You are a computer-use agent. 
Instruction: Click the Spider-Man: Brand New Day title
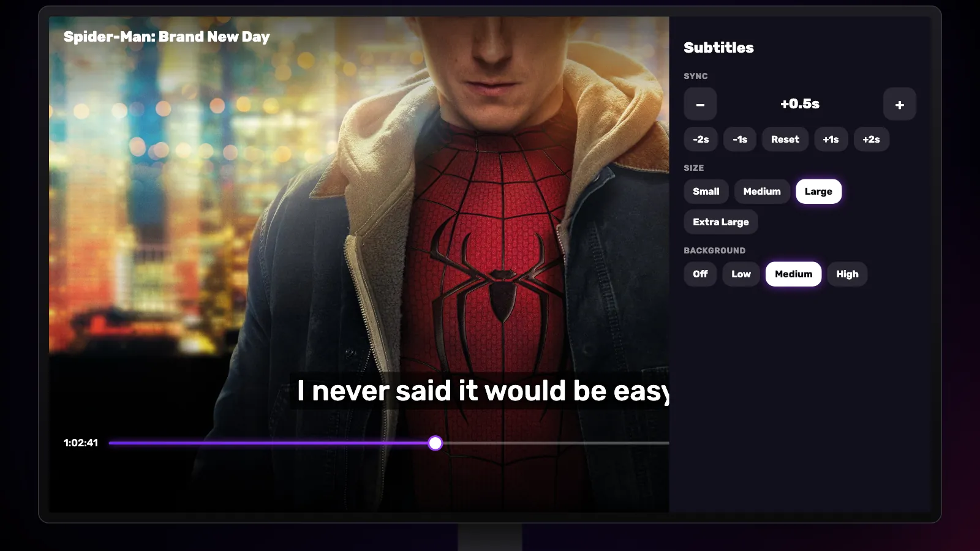pyautogui.click(x=167, y=37)
